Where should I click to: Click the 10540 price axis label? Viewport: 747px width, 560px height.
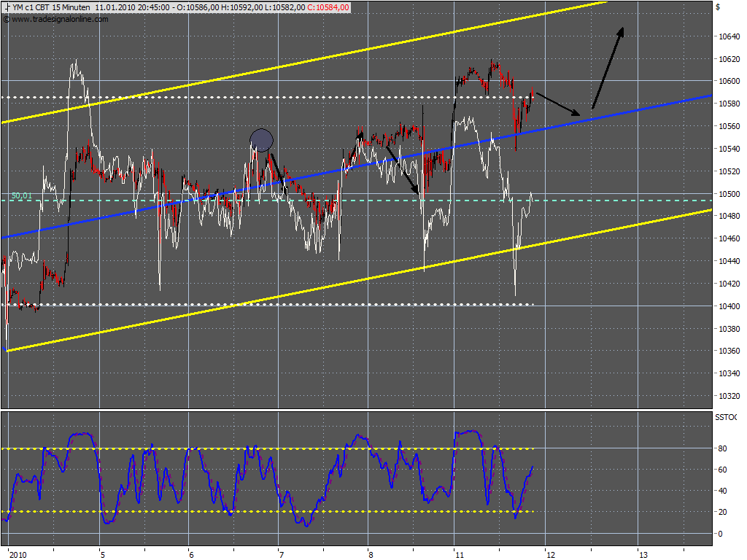coord(729,149)
